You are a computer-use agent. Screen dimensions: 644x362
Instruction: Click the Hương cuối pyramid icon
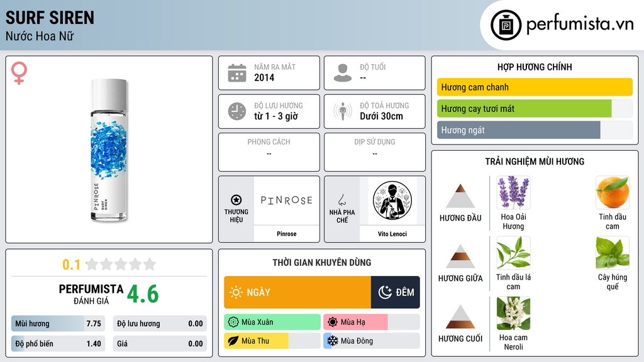(460, 317)
